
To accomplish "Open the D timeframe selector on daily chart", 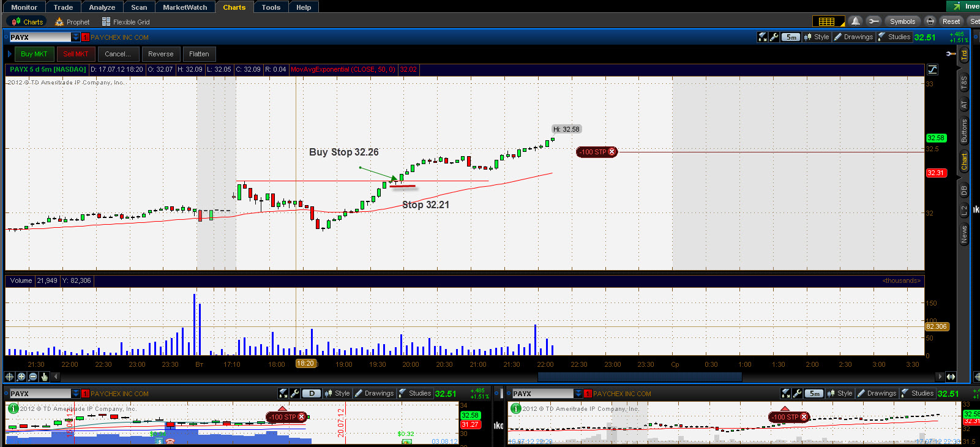I will [312, 394].
